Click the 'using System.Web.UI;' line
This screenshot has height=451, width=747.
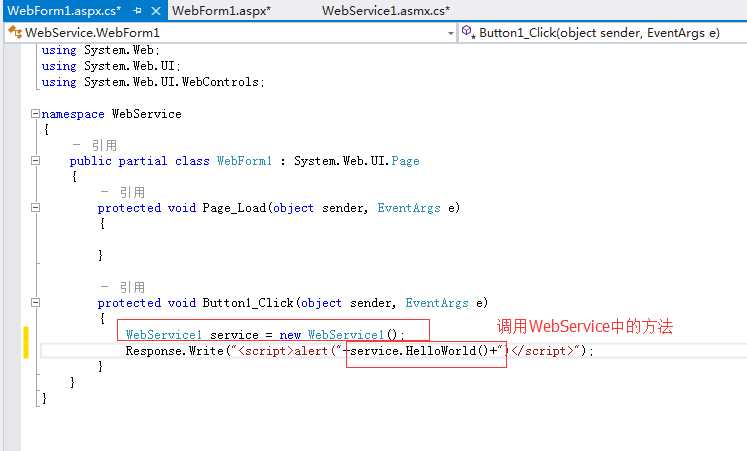pos(111,66)
